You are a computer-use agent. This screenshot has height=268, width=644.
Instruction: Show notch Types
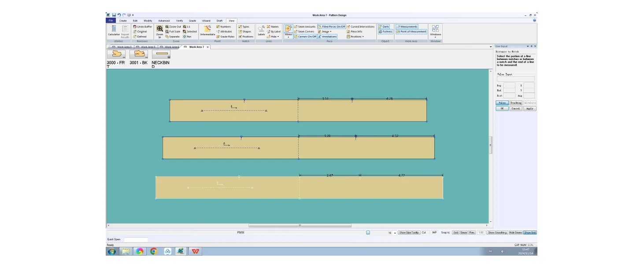coord(244,27)
